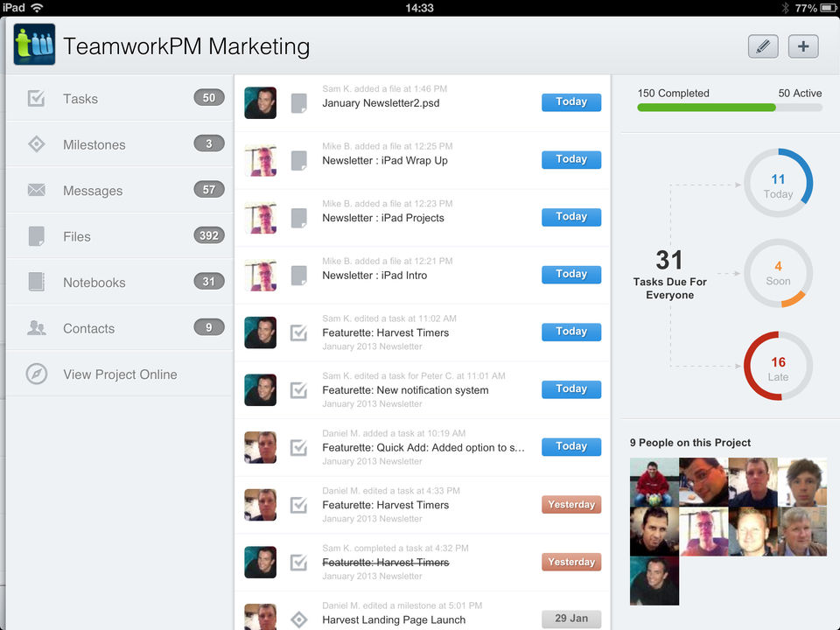Tap the 11 Today tasks ring
The height and width of the screenshot is (630, 840).
(x=778, y=184)
